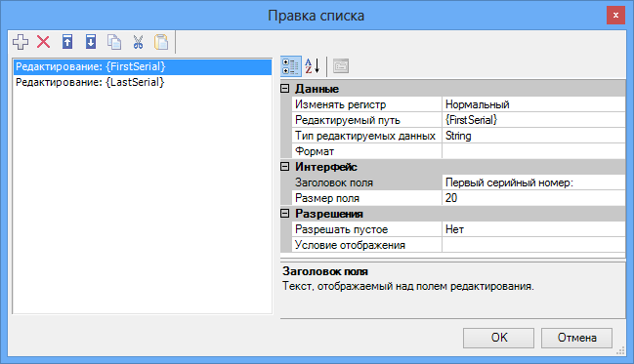Image resolution: width=634 pixels, height=364 pixels.
Task: Move selected item down in list
Action: [x=91, y=42]
